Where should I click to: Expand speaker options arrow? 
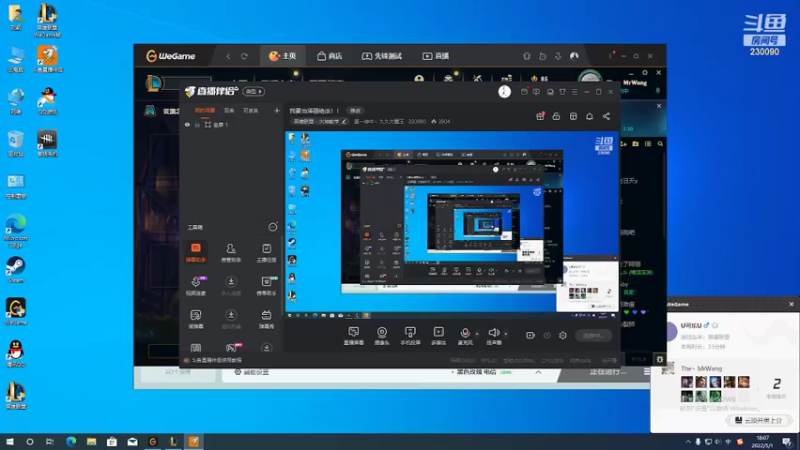coord(506,334)
